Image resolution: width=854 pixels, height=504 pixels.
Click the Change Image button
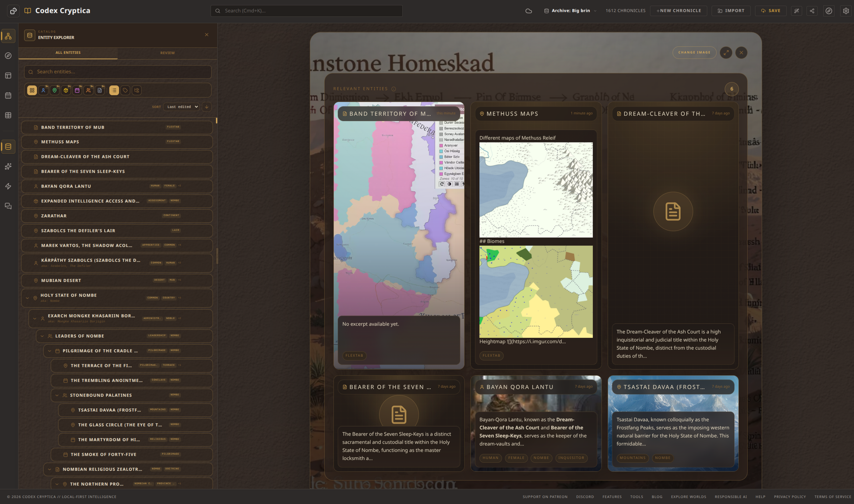point(694,52)
